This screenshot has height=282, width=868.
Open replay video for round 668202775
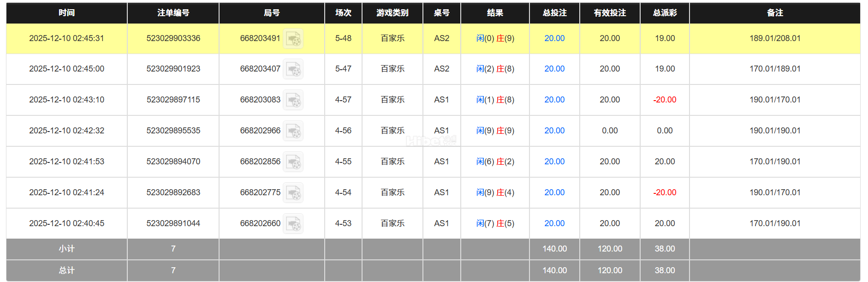coord(293,193)
